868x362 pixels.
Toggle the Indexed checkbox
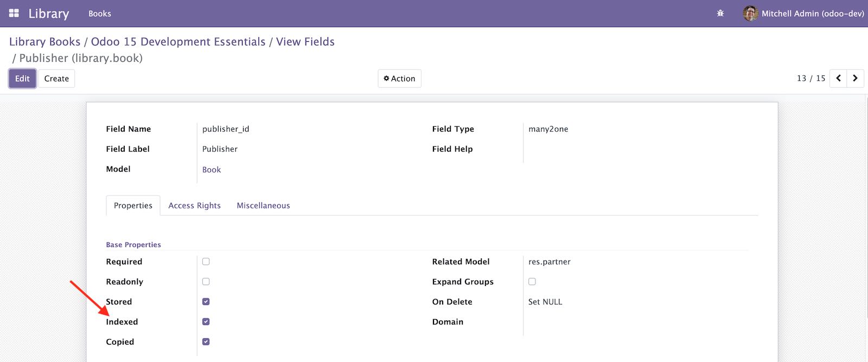click(206, 322)
